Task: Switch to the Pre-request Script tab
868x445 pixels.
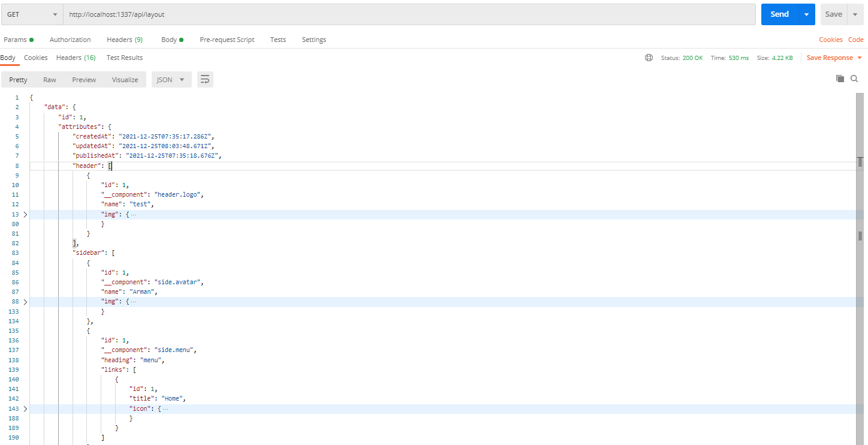Action: (x=227, y=40)
